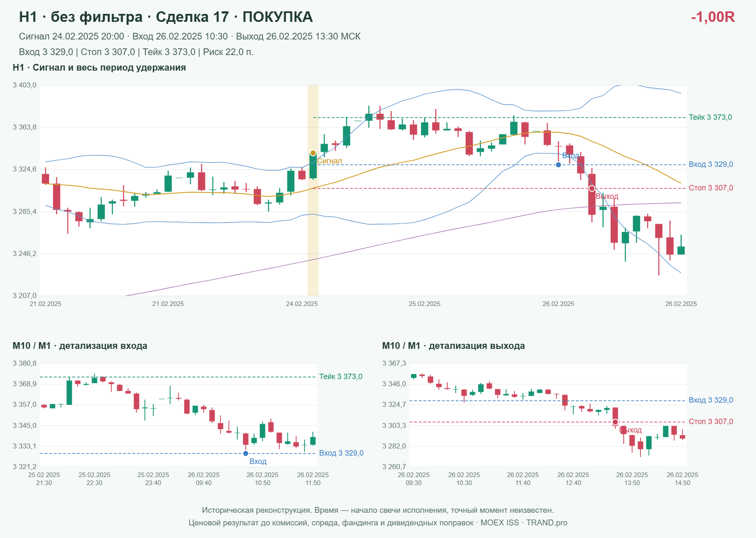This screenshot has height=538, width=756.
Task: Click the red Выход dot in exit detail chart
Action: 615,422
